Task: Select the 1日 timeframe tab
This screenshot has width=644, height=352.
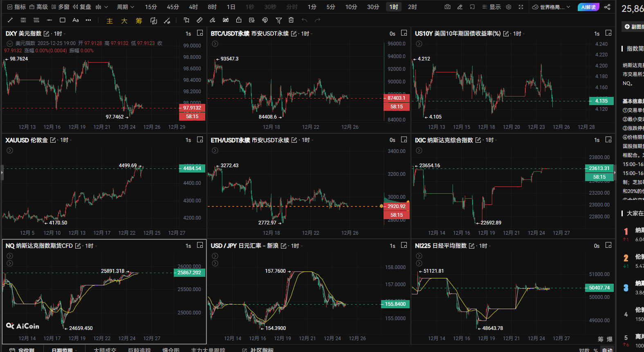Action: 231,7
